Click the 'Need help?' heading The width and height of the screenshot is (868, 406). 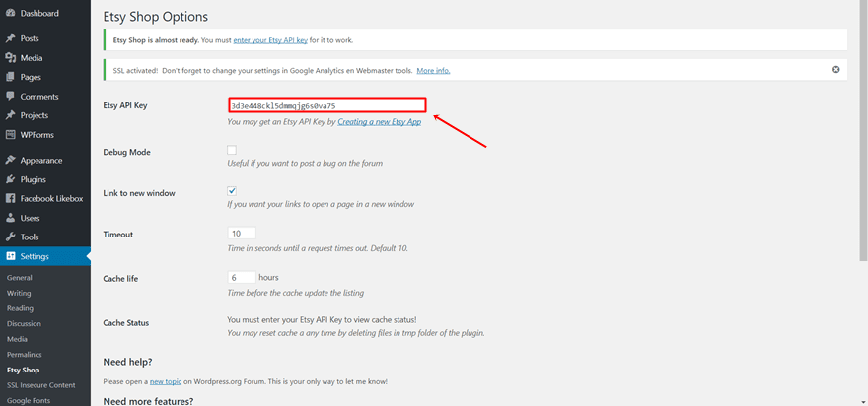coord(127,362)
